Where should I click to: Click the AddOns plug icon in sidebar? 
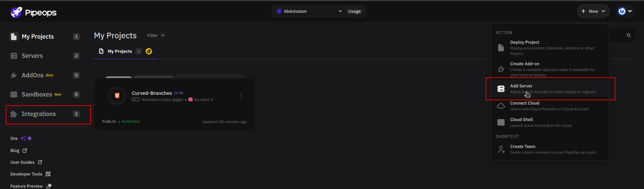pyautogui.click(x=14, y=75)
